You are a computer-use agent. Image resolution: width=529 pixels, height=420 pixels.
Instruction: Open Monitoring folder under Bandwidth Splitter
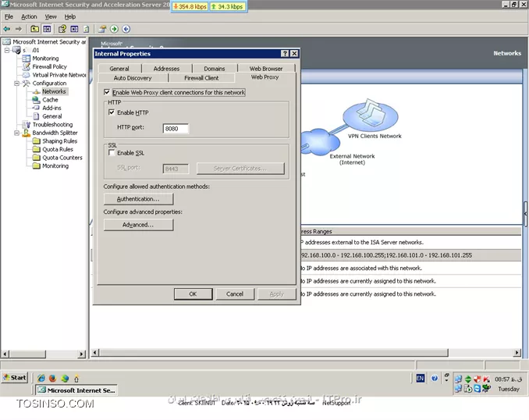(x=55, y=166)
